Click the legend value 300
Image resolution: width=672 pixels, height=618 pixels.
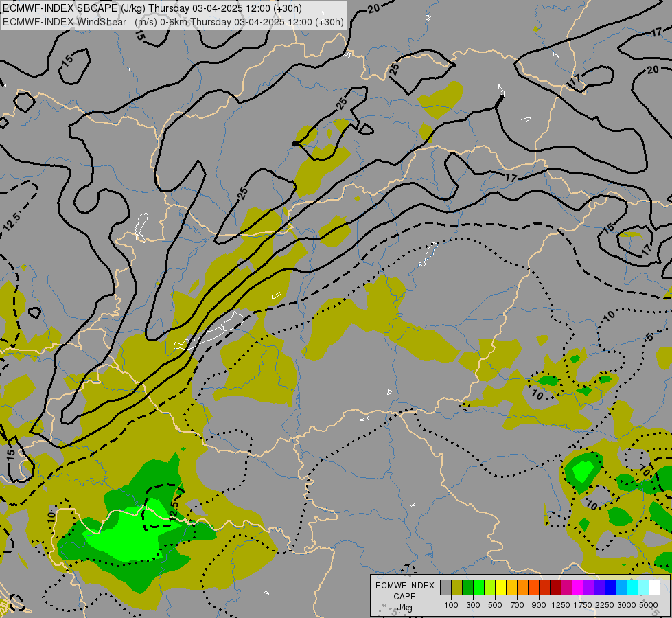(473, 605)
